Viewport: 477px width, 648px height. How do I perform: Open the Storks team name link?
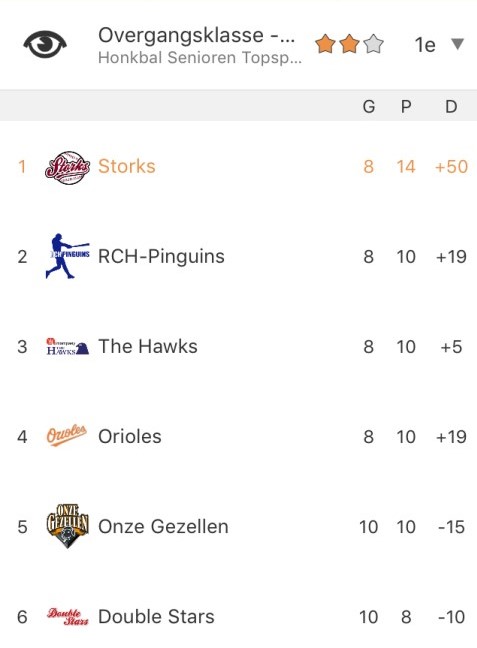pos(126,167)
